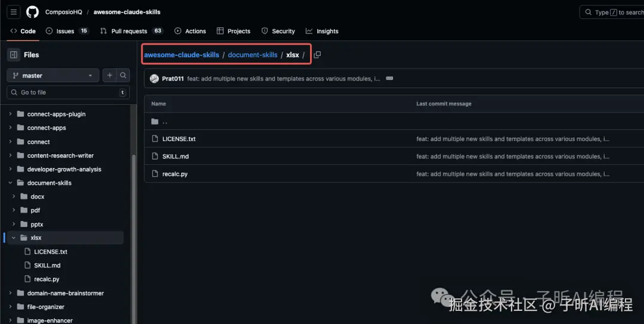This screenshot has width=644, height=324.
Task: Click the recalc.py file icon in table
Action: tap(155, 174)
